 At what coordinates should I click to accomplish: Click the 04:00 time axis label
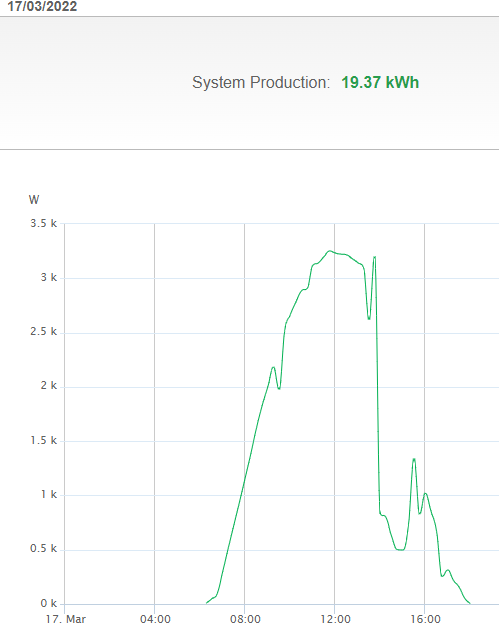pyautogui.click(x=155, y=619)
